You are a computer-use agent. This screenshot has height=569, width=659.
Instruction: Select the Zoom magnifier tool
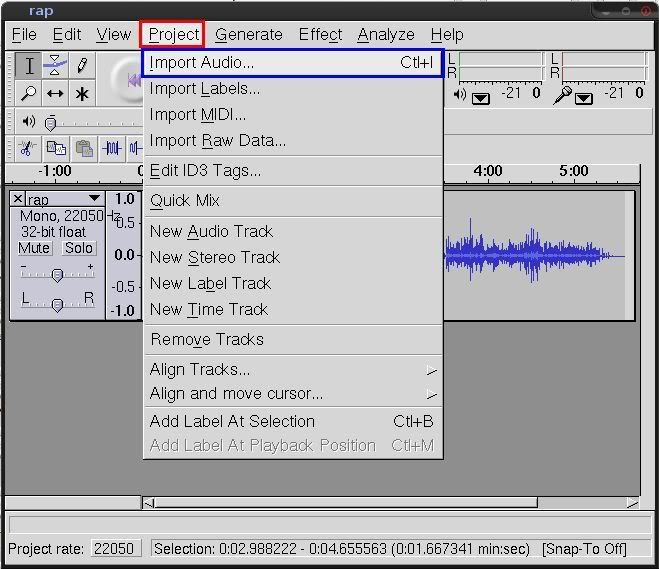pyautogui.click(x=29, y=93)
